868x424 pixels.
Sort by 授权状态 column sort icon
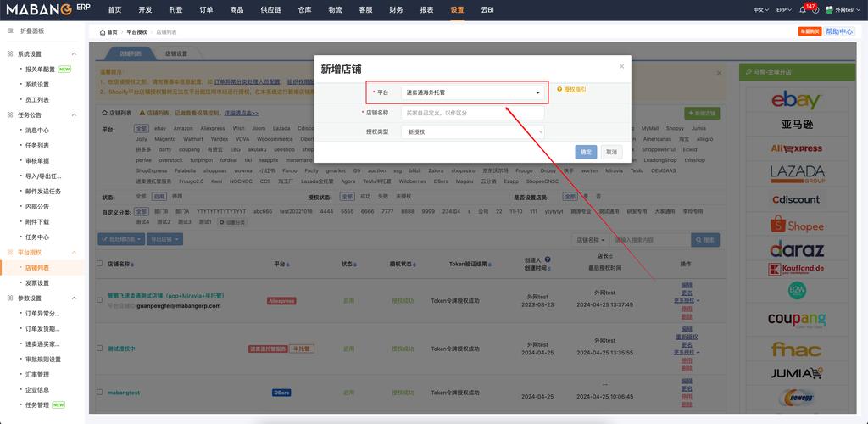click(415, 265)
